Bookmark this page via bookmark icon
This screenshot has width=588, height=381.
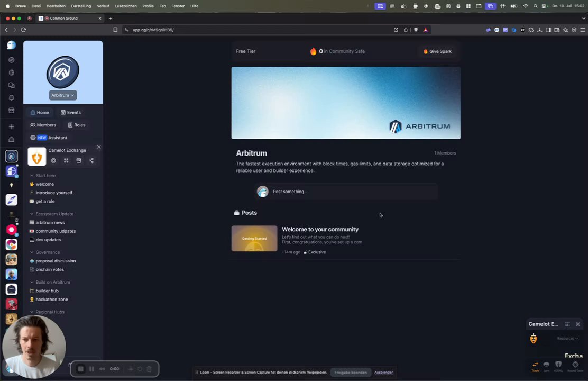click(x=115, y=30)
